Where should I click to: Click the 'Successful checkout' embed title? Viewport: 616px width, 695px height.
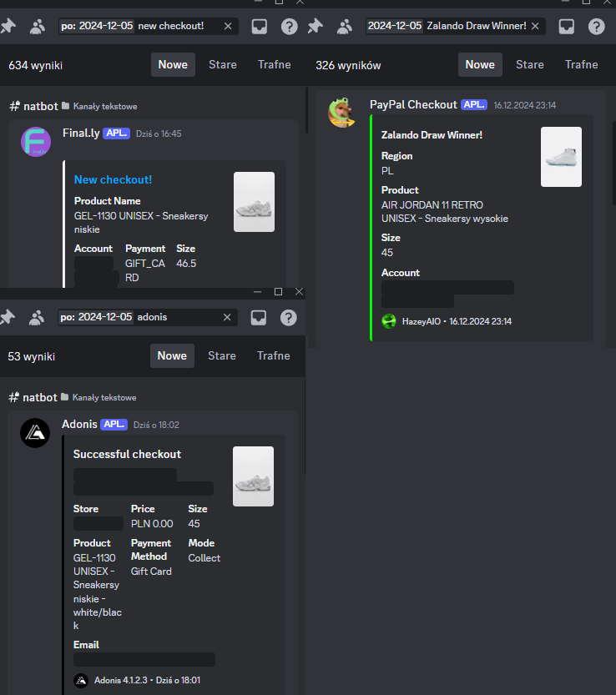click(x=127, y=455)
